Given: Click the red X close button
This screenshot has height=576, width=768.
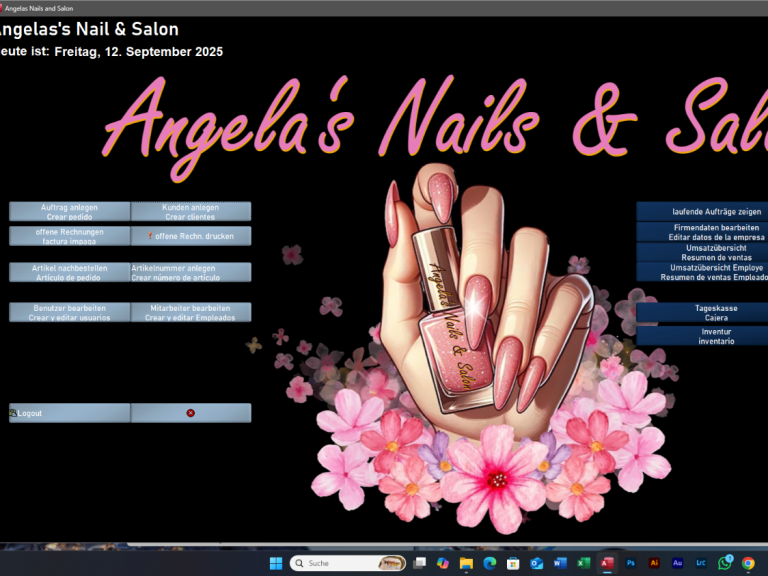Looking at the screenshot, I should tap(190, 413).
